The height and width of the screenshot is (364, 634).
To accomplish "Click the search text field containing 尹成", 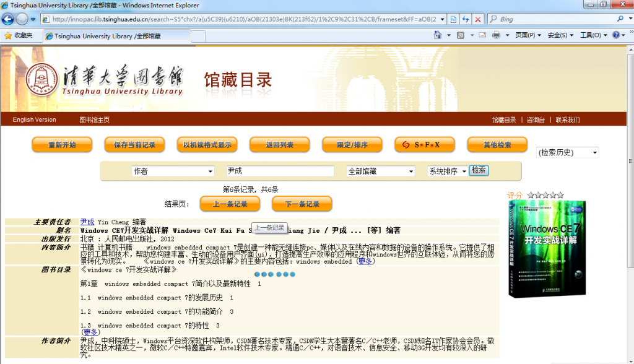I will pos(280,171).
